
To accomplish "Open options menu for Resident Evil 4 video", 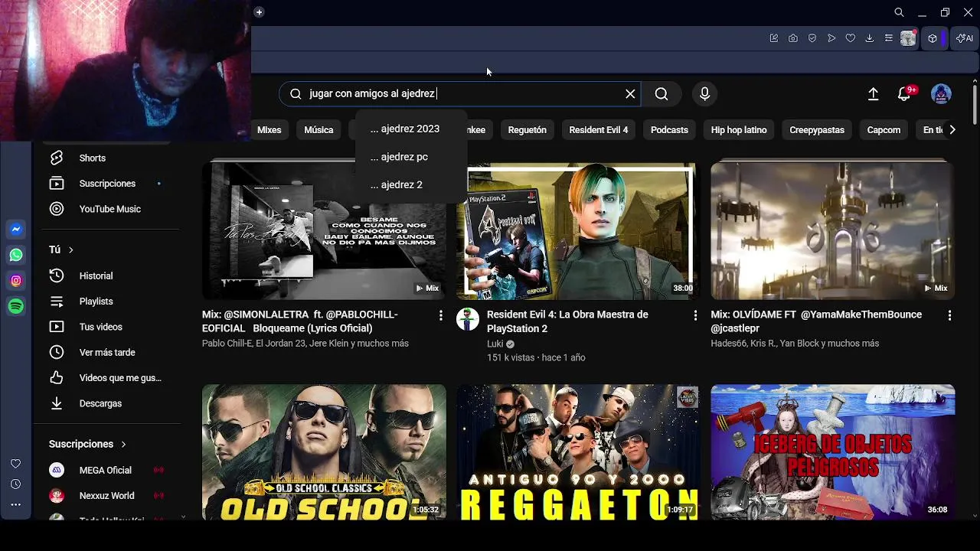I will pos(695,315).
